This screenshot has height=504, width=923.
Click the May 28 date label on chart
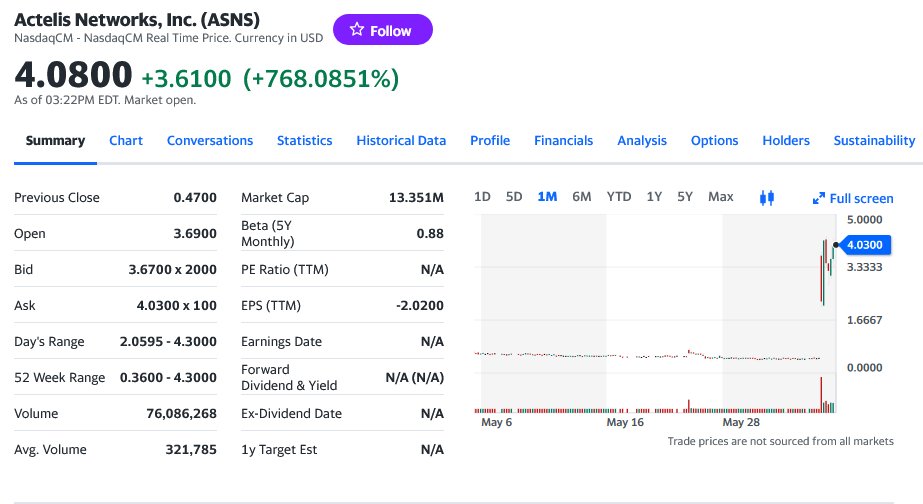741,422
